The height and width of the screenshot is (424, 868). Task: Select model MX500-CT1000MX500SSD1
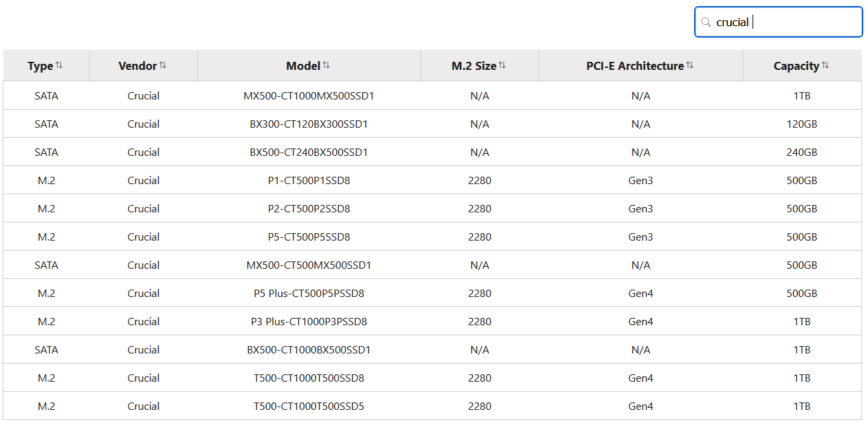pos(309,96)
